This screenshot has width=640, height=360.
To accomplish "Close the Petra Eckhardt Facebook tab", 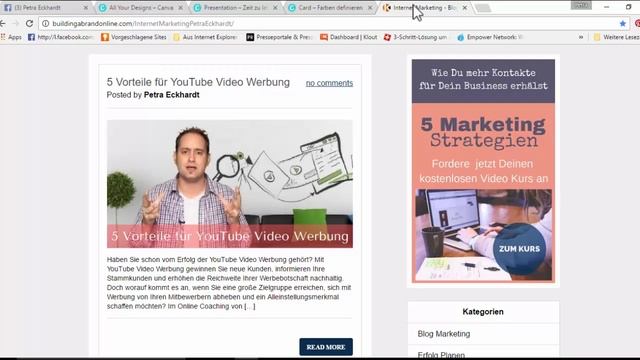I will point(86,8).
